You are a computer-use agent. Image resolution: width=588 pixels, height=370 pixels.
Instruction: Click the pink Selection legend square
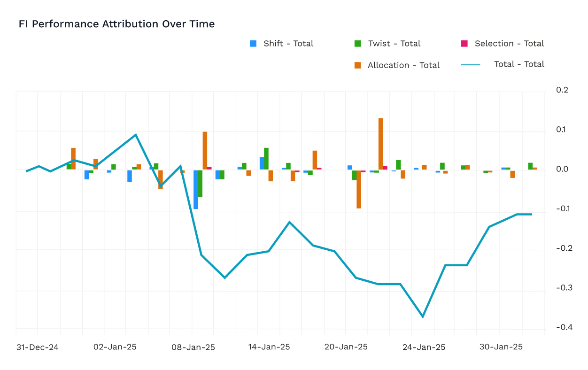[x=464, y=44]
